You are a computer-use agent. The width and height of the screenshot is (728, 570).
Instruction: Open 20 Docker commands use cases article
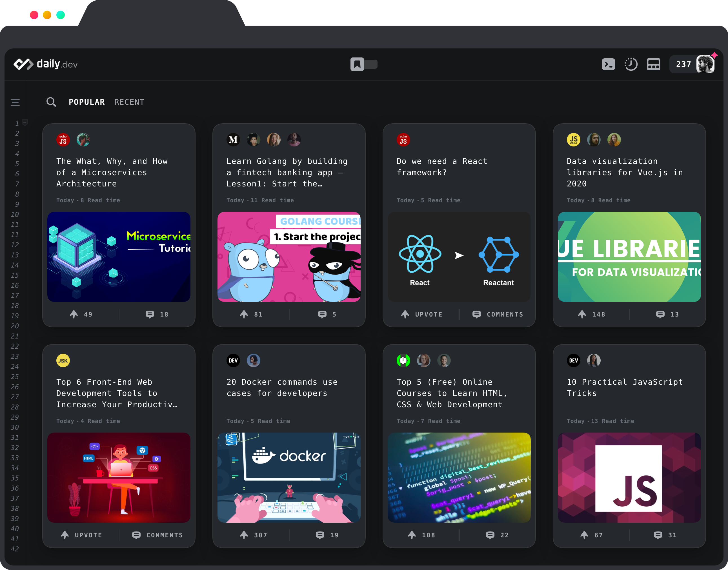(282, 388)
